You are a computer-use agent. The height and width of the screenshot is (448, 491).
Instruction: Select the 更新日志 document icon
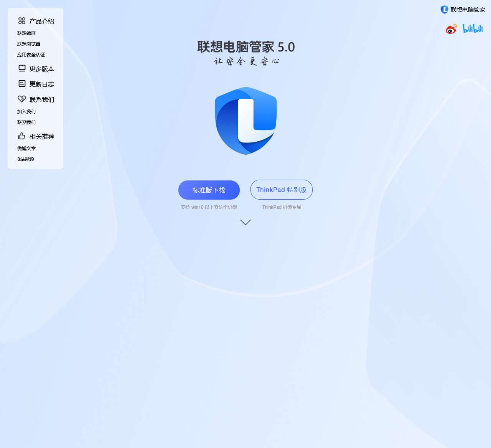click(22, 84)
